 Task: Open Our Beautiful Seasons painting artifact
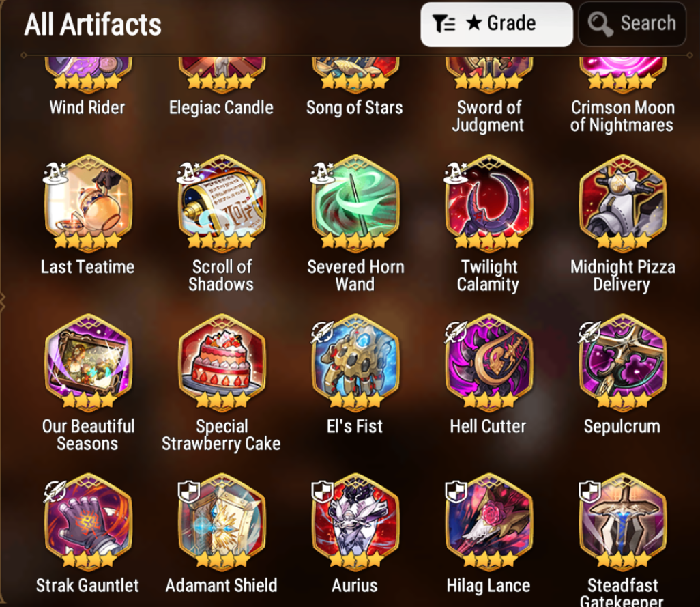pos(88,361)
